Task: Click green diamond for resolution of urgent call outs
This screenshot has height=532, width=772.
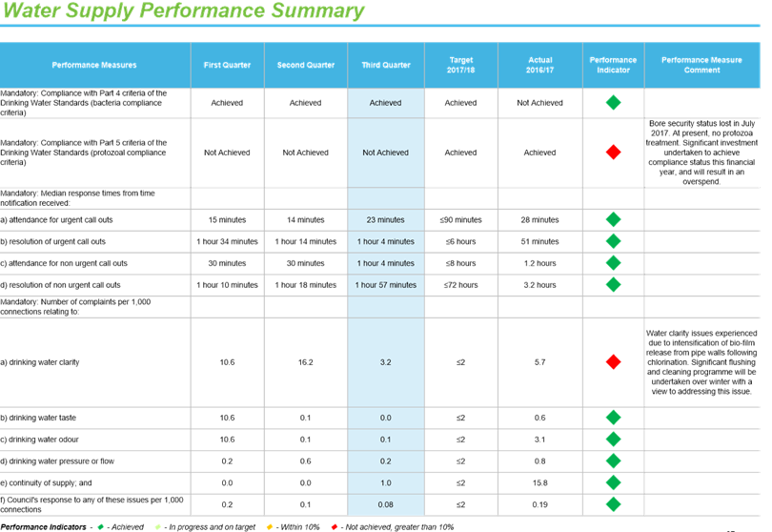Action: click(613, 241)
